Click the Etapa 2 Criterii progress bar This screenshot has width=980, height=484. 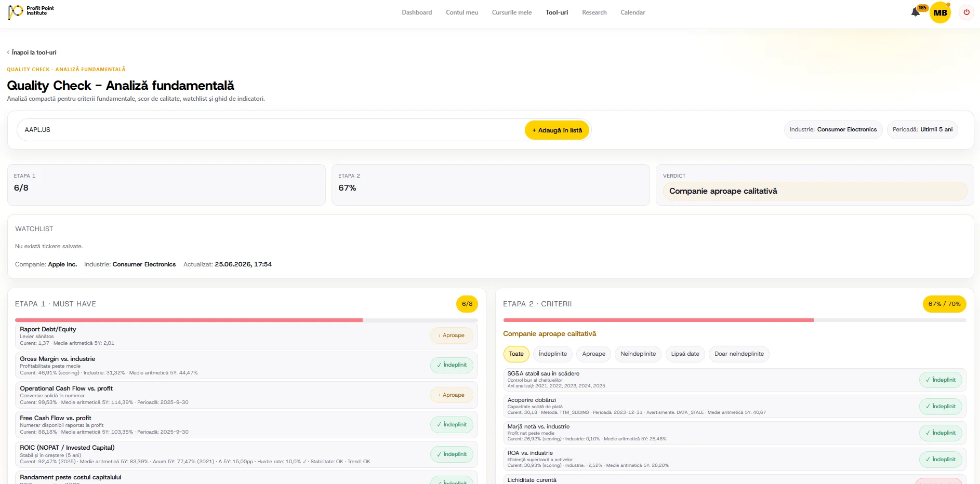tap(735, 320)
